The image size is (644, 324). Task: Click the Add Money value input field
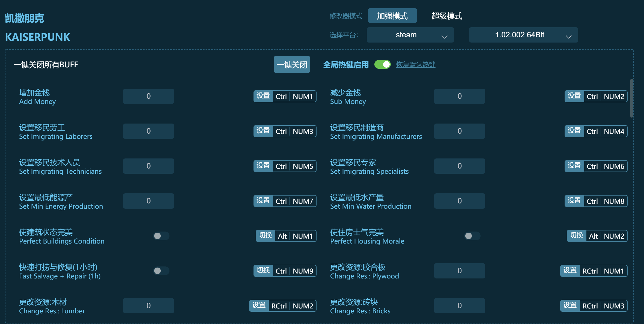148,96
